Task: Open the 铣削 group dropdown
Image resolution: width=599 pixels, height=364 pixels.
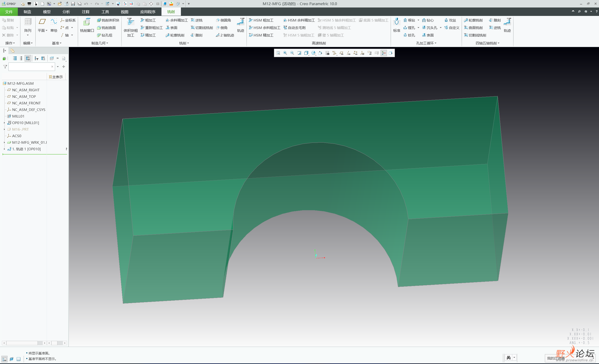Action: click(184, 43)
